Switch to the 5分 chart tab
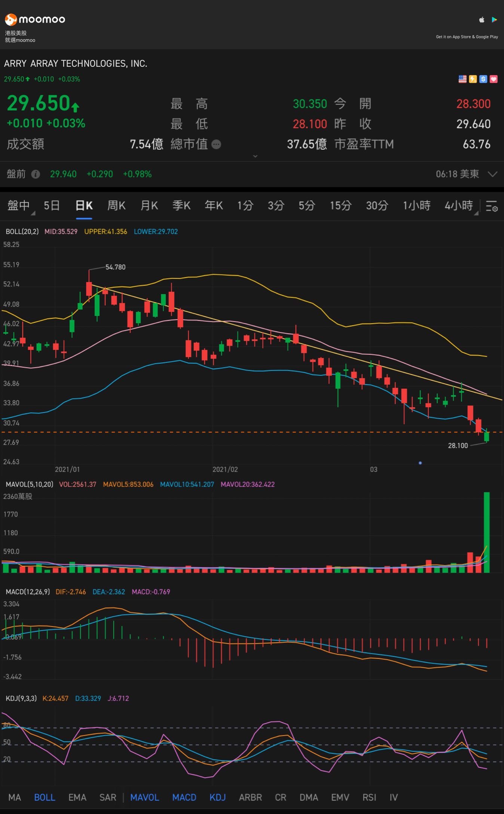Screen dimensions: 504x814 coord(307,206)
